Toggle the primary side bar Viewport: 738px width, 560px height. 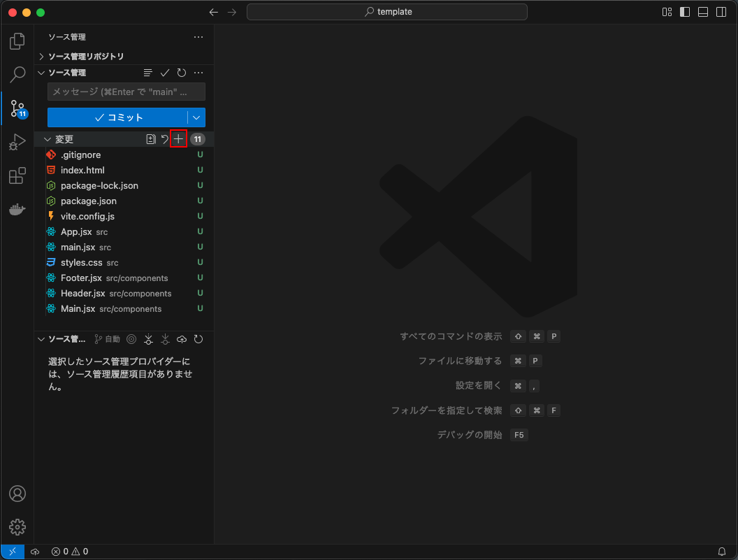tap(685, 13)
